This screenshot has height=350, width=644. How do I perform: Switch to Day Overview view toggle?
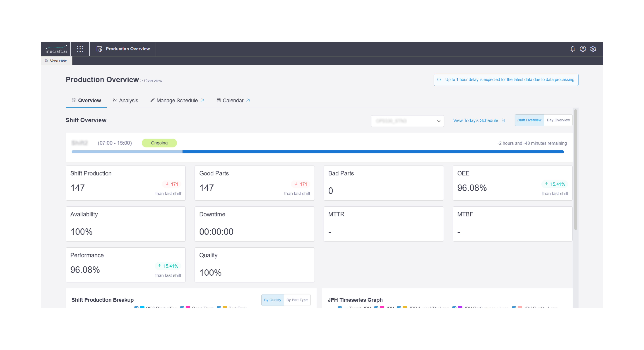tap(558, 120)
